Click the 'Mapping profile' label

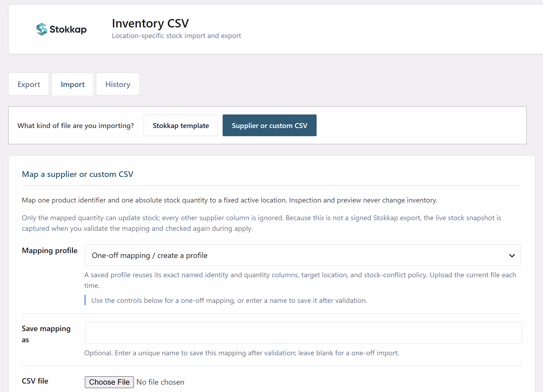(50, 250)
